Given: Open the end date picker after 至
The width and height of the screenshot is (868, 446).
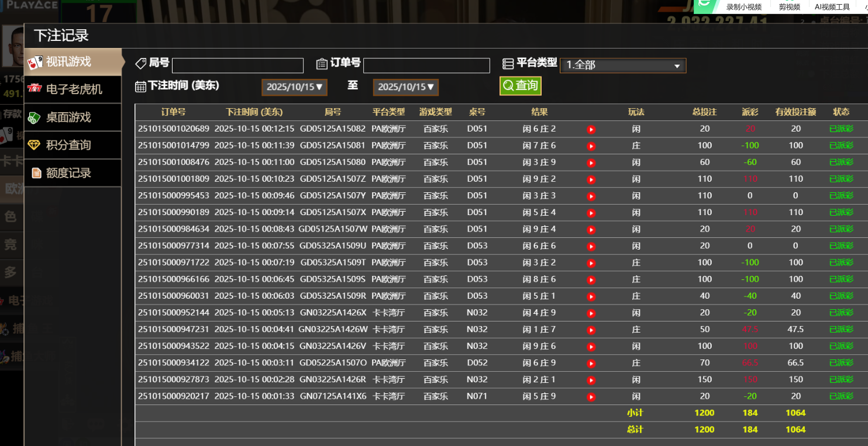Looking at the screenshot, I should click(x=405, y=87).
